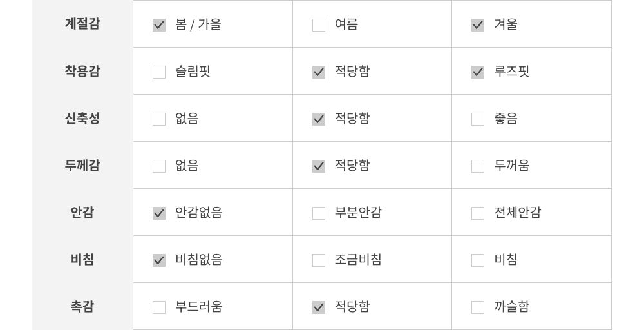Check 없음 in the 두께감 row
This screenshot has width=644, height=330.
[159, 166]
